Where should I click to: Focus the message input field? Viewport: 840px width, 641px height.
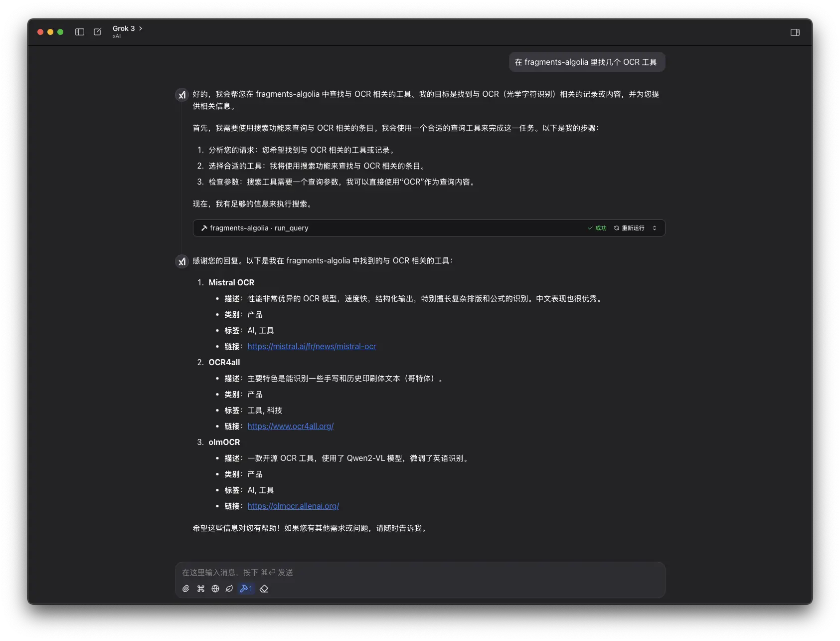420,572
